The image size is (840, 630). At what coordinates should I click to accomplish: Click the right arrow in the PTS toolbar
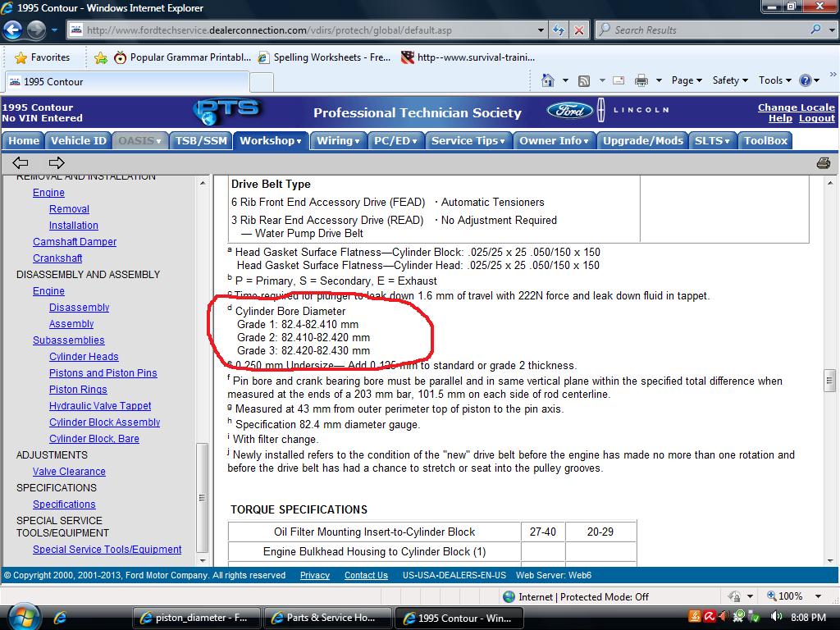pos(57,162)
